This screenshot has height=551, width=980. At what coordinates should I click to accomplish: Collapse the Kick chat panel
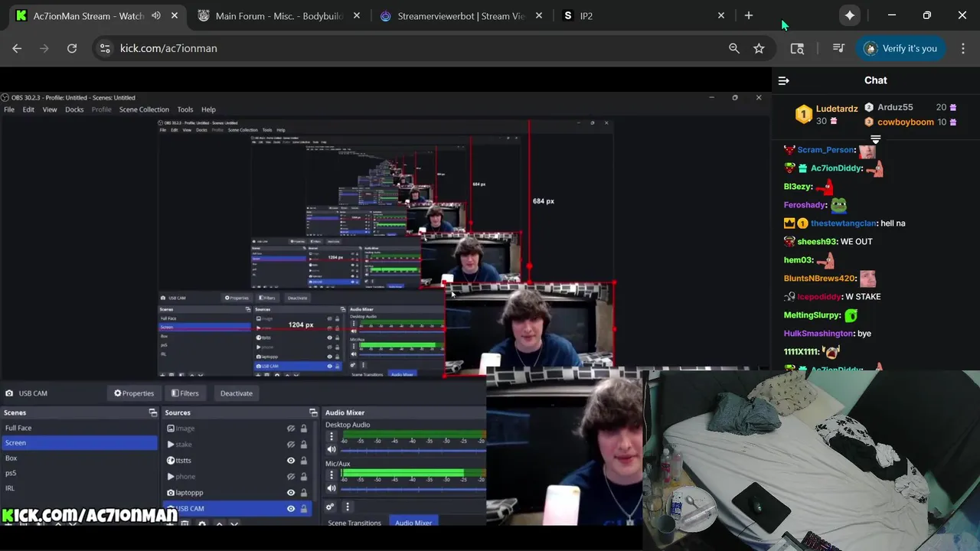tap(783, 80)
